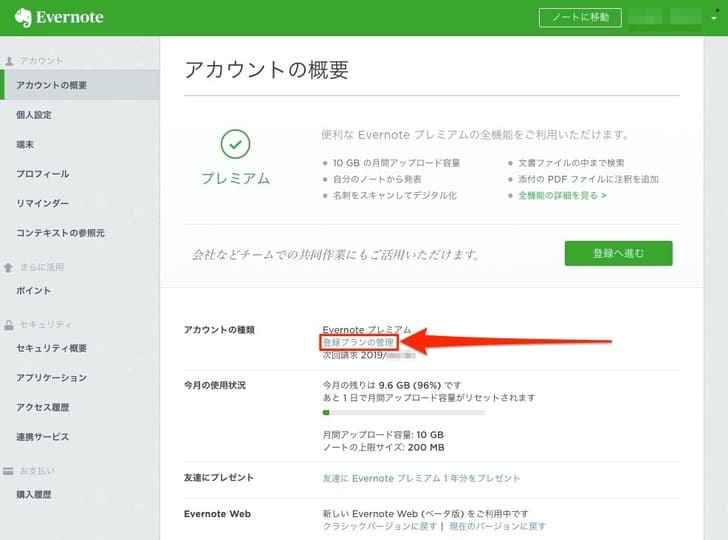Click クラシックバージョンに戻す link
Viewport: 728px width, 540px height.
[380, 526]
